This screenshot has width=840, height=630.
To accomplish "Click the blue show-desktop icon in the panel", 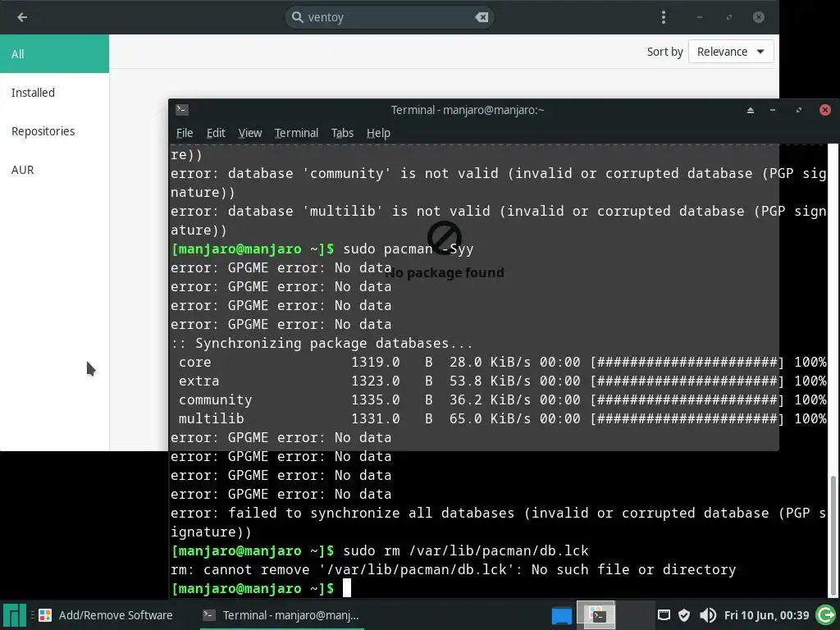I will click(561, 615).
